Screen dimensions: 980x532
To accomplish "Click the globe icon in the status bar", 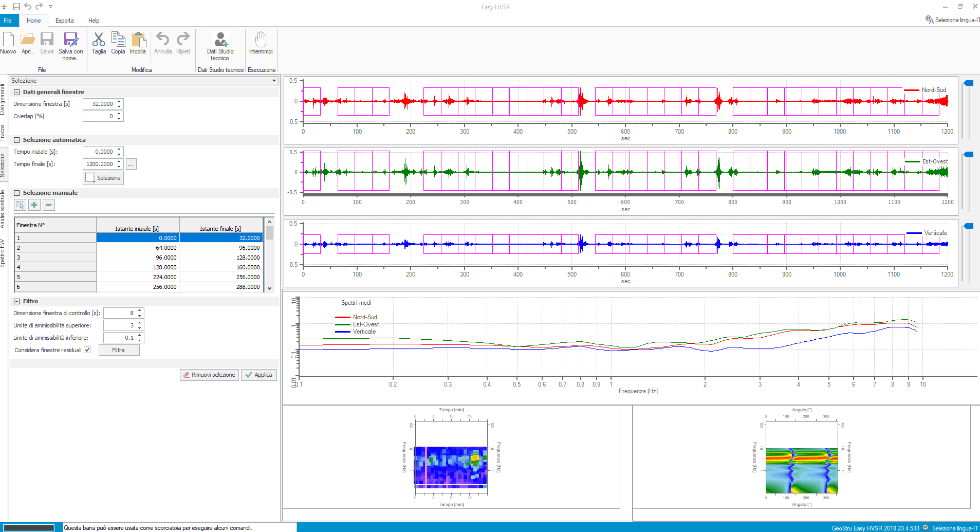I will click(x=926, y=527).
